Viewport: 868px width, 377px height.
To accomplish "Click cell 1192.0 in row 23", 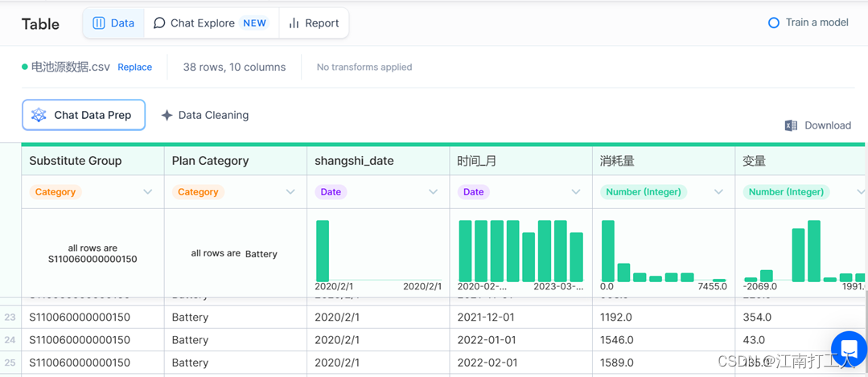I will [x=664, y=318].
